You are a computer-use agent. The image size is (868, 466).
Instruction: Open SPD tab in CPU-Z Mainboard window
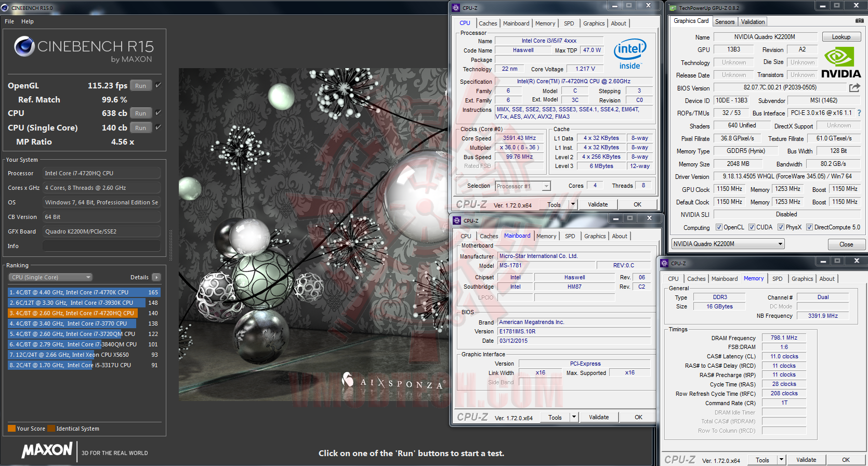pos(570,236)
